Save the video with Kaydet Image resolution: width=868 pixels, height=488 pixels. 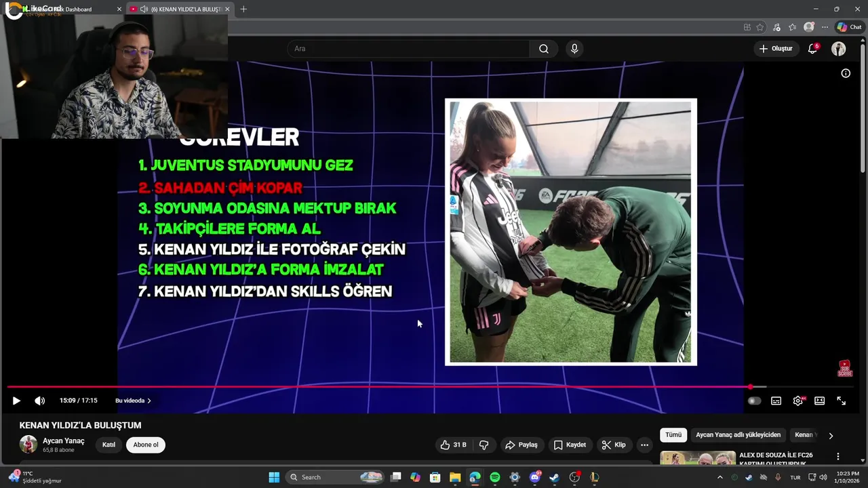[x=570, y=445]
